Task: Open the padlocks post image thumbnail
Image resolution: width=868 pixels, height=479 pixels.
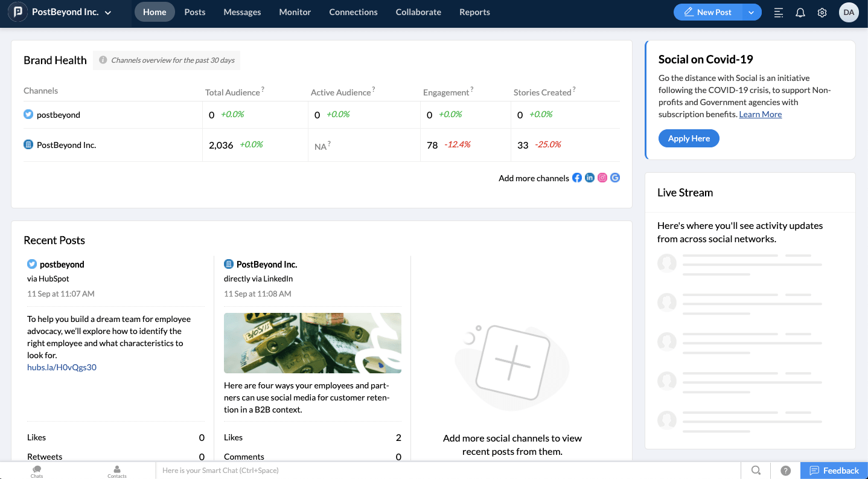Action: [313, 343]
